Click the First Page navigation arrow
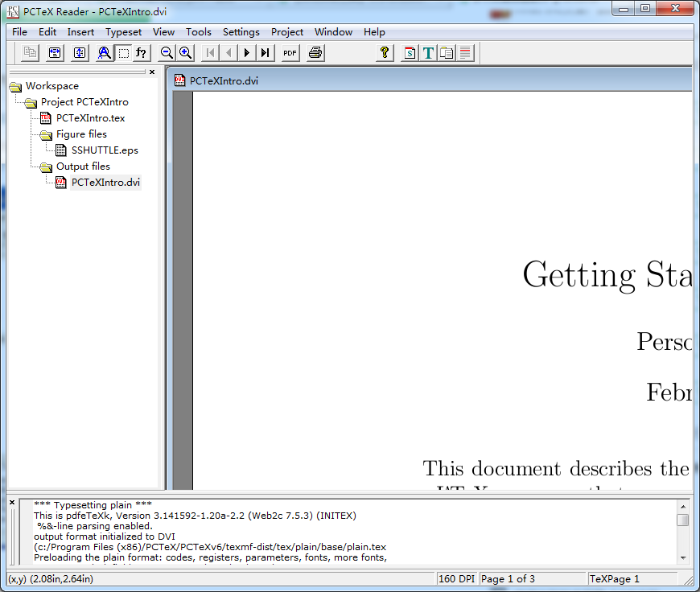Image resolution: width=700 pixels, height=592 pixels. [x=210, y=52]
